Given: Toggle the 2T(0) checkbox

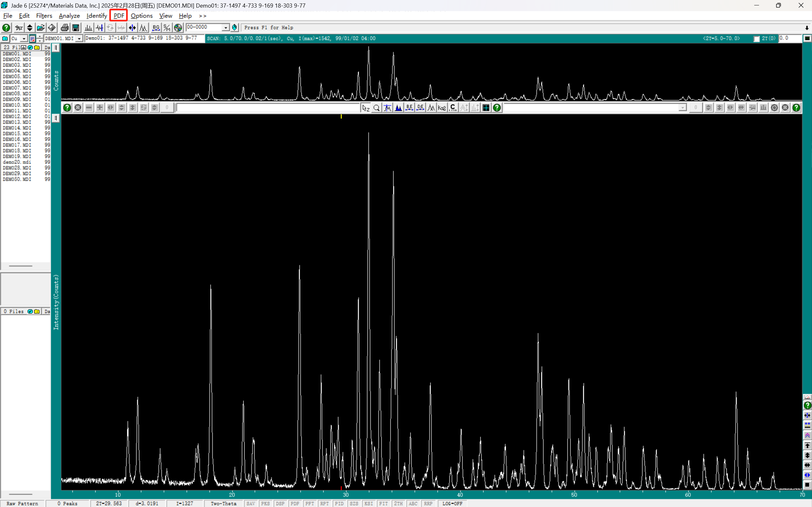Looking at the screenshot, I should [757, 39].
